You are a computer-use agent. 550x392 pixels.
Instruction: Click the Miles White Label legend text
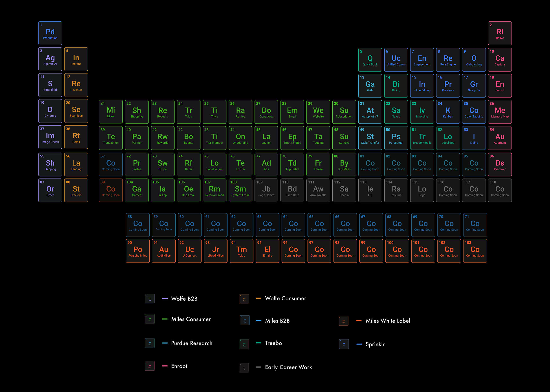point(388,321)
